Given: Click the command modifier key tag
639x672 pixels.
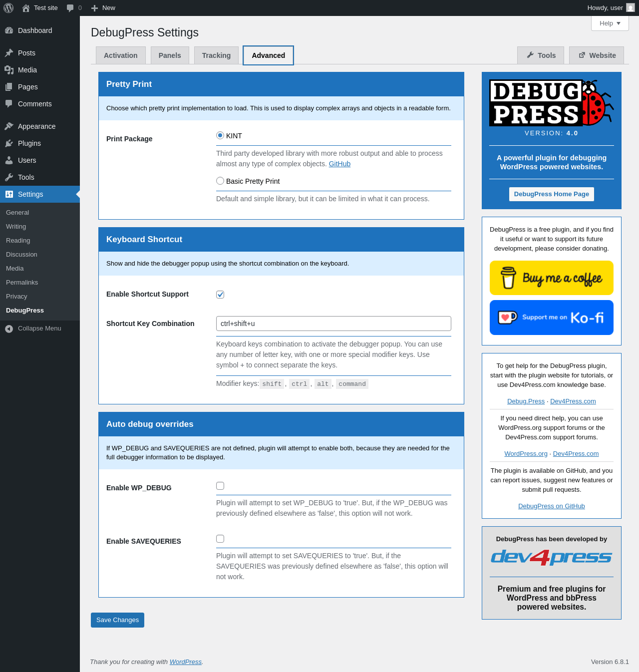Looking at the screenshot, I should tap(352, 384).
